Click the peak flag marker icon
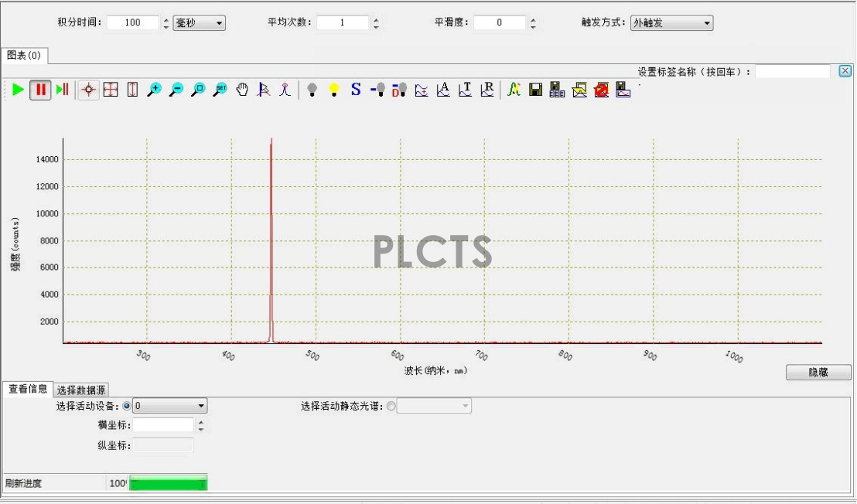 coord(264,90)
